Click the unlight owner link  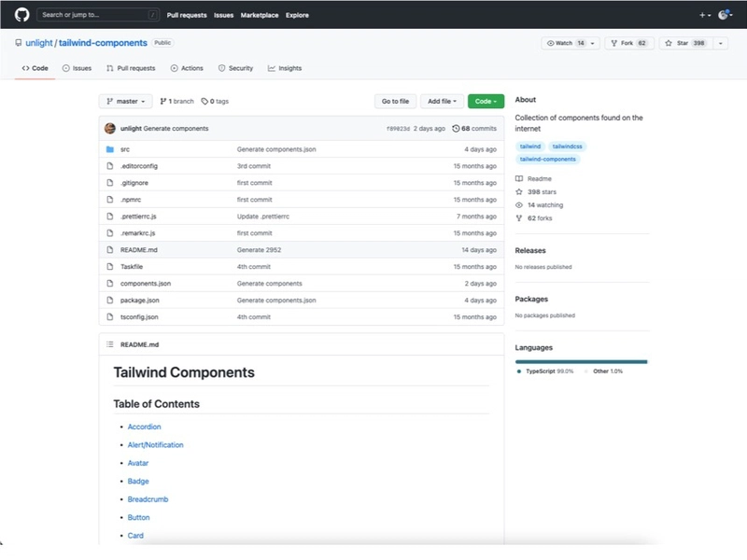39,43
